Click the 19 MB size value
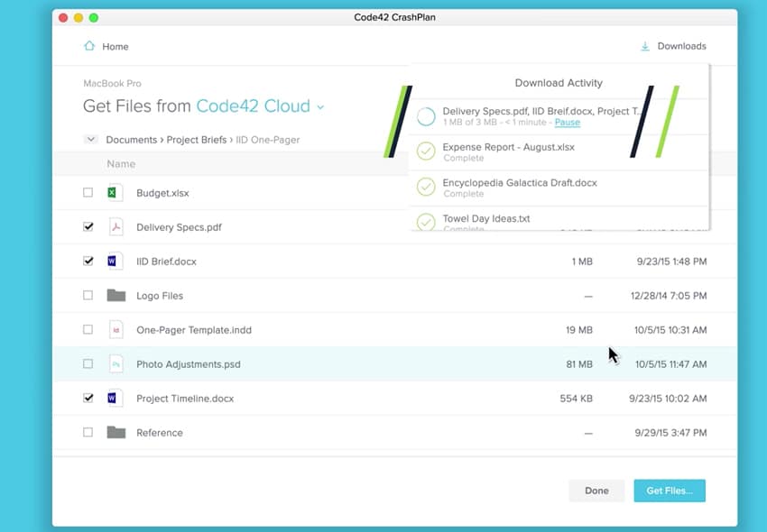The image size is (767, 532). 579,330
